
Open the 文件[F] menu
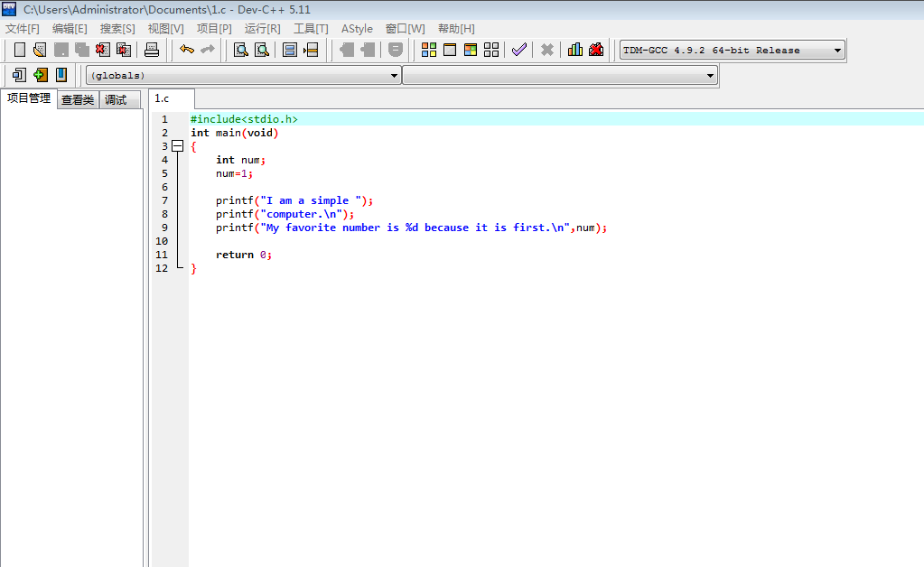pos(23,29)
